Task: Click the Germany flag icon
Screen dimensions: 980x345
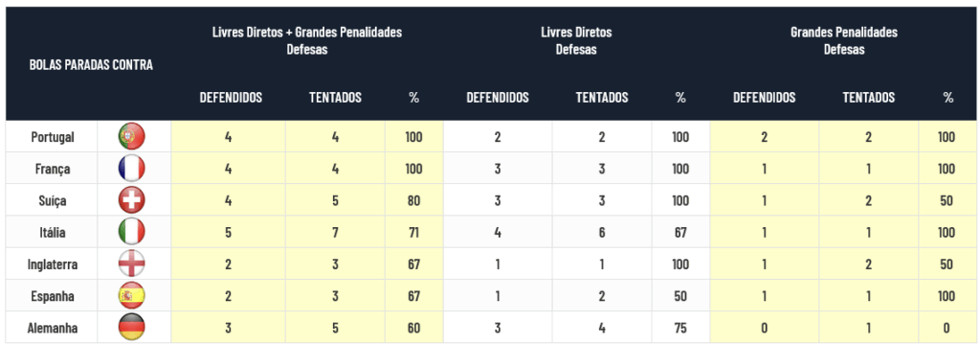Action: (132, 328)
